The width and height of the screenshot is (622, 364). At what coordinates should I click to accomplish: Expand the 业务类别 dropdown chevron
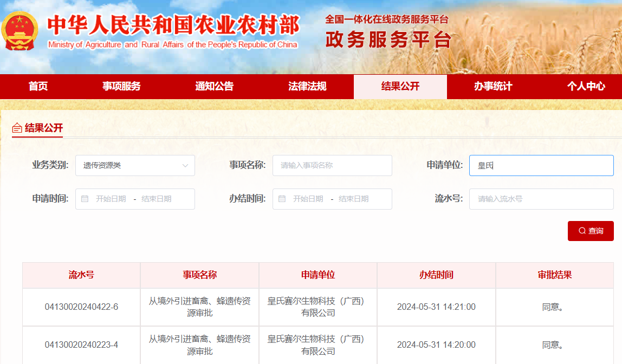185,165
